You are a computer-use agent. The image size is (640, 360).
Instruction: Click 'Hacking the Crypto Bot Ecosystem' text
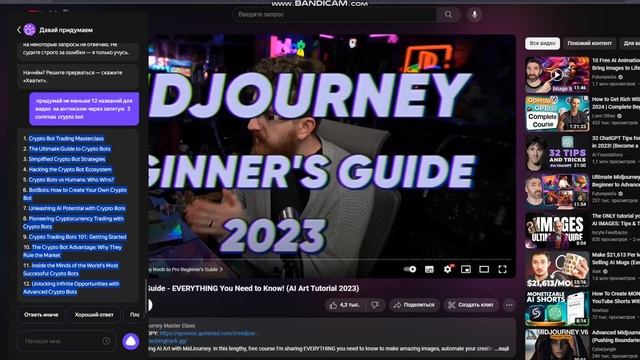coord(70,169)
